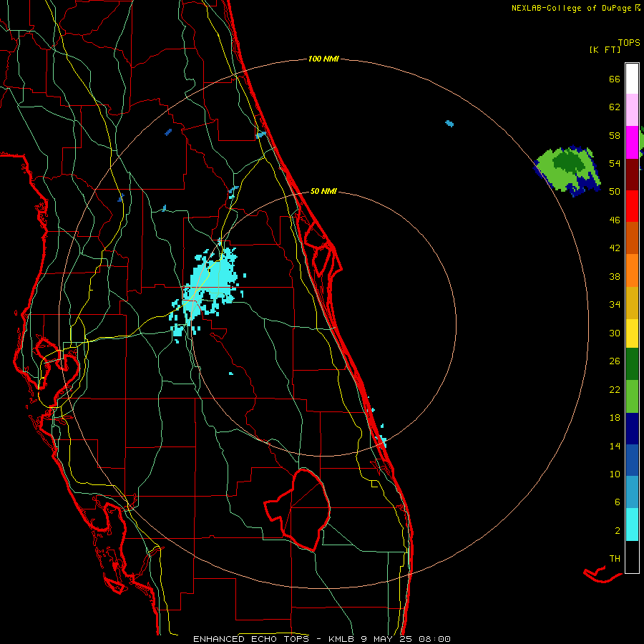
Task: Click legend value 14
Action: (x=615, y=446)
